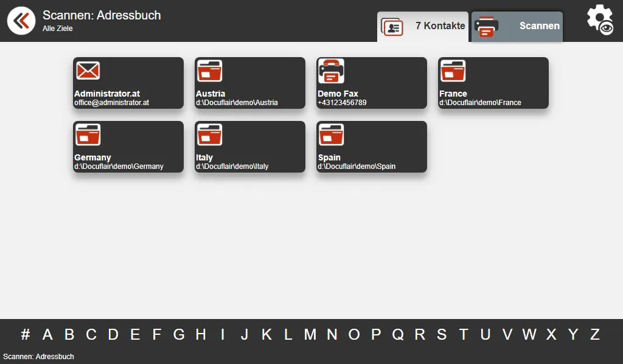Click the Spain folder icon
The height and width of the screenshot is (364, 623).
tap(331, 135)
